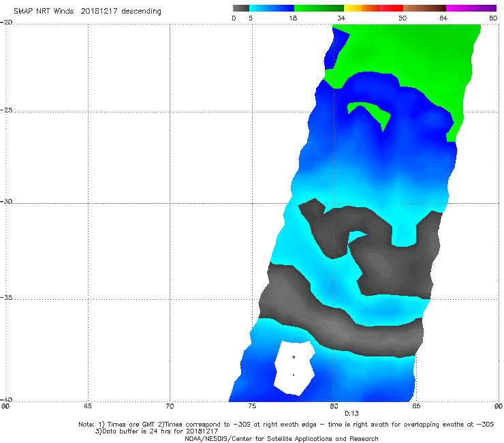Click the word 'descending' in the title
The image size is (504, 443).
[141, 12]
